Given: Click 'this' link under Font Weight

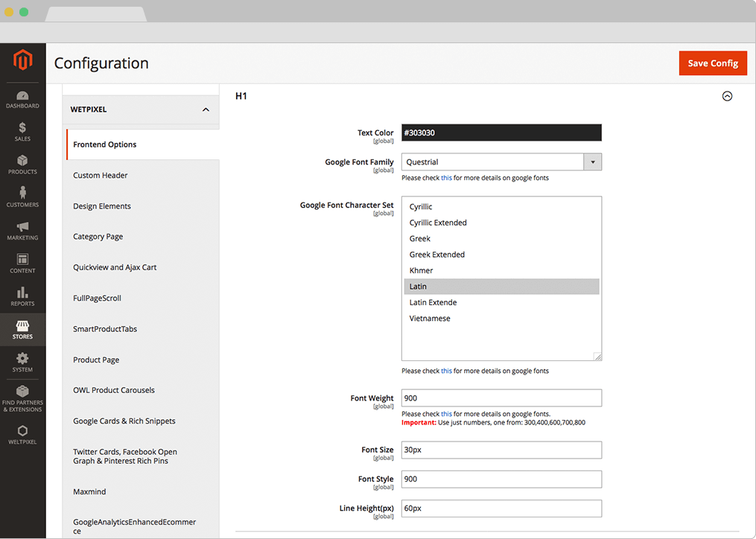Looking at the screenshot, I should point(446,414).
